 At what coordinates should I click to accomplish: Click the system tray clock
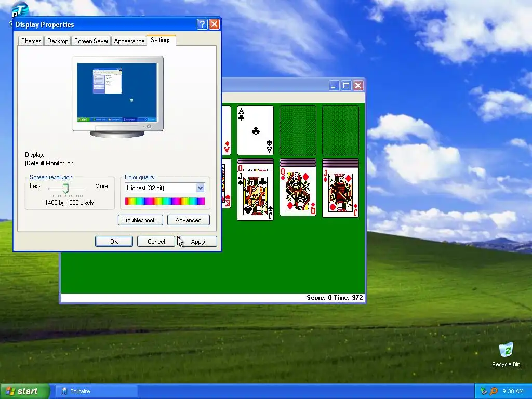(513, 391)
